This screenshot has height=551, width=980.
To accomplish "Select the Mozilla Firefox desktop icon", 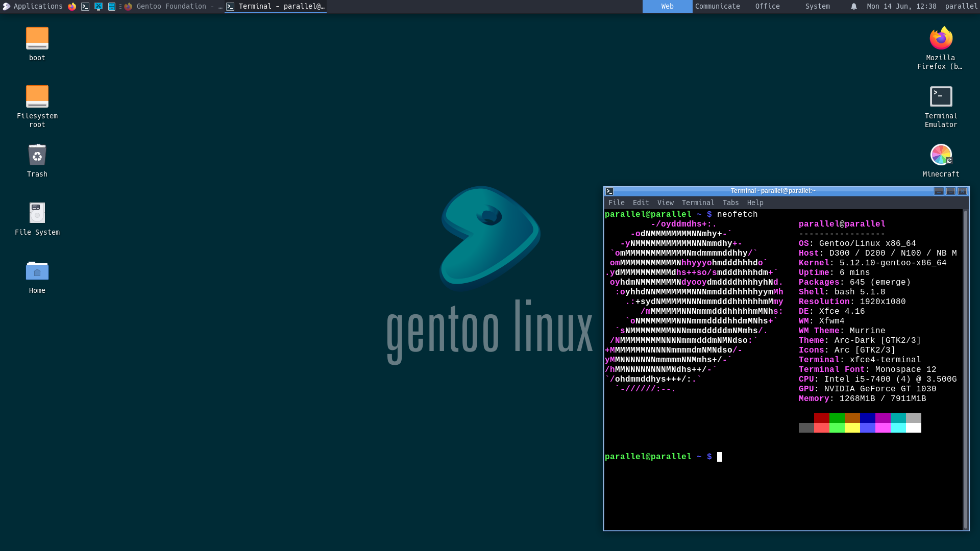I will [941, 48].
